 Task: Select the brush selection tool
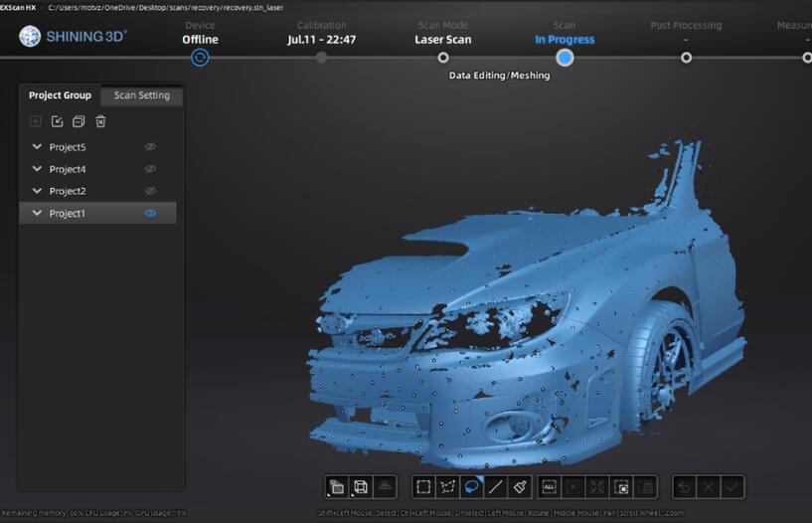(x=520, y=487)
